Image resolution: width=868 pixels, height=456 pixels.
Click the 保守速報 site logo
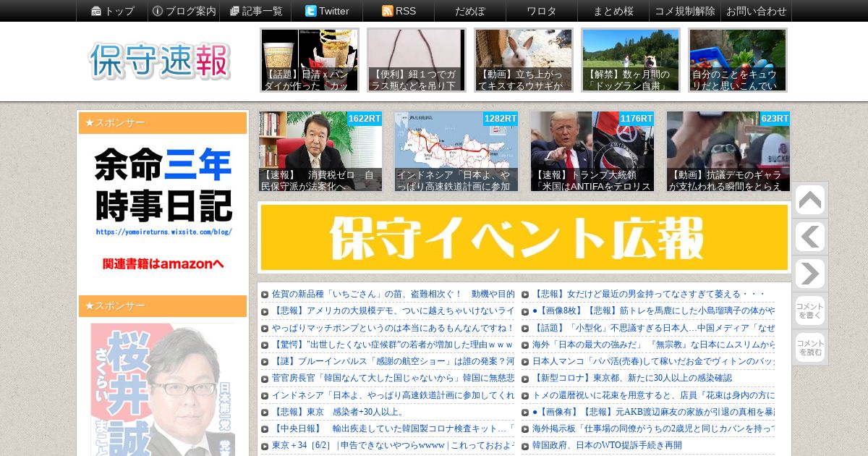(x=160, y=61)
